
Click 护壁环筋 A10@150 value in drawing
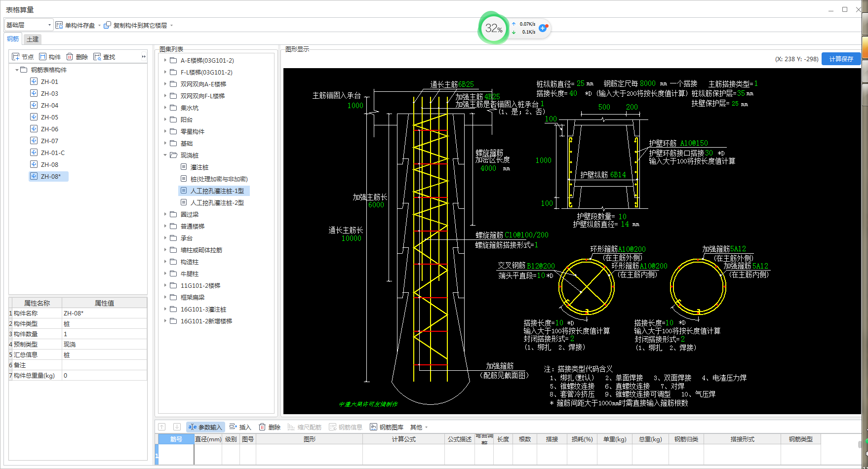coord(694,143)
